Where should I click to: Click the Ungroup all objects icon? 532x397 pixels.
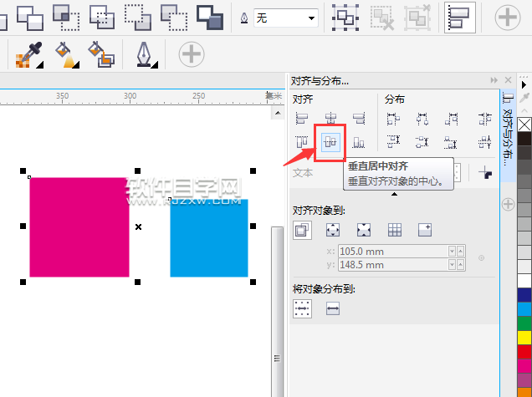coord(418,18)
